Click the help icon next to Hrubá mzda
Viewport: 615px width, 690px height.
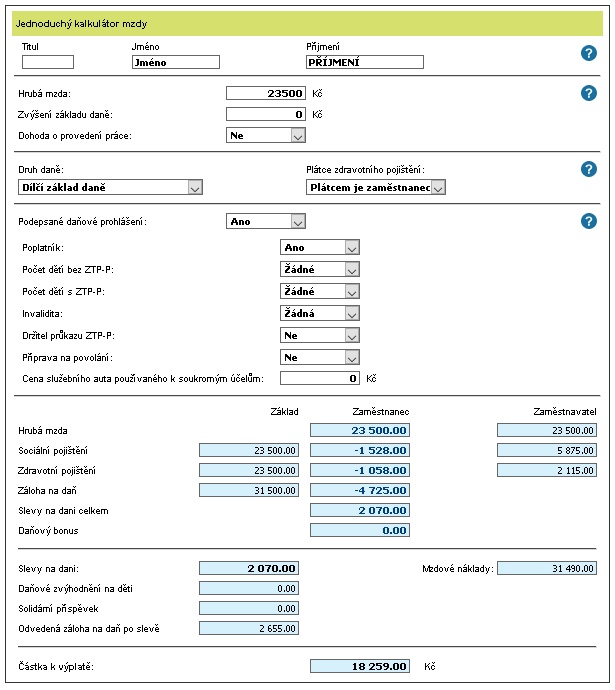[589, 93]
